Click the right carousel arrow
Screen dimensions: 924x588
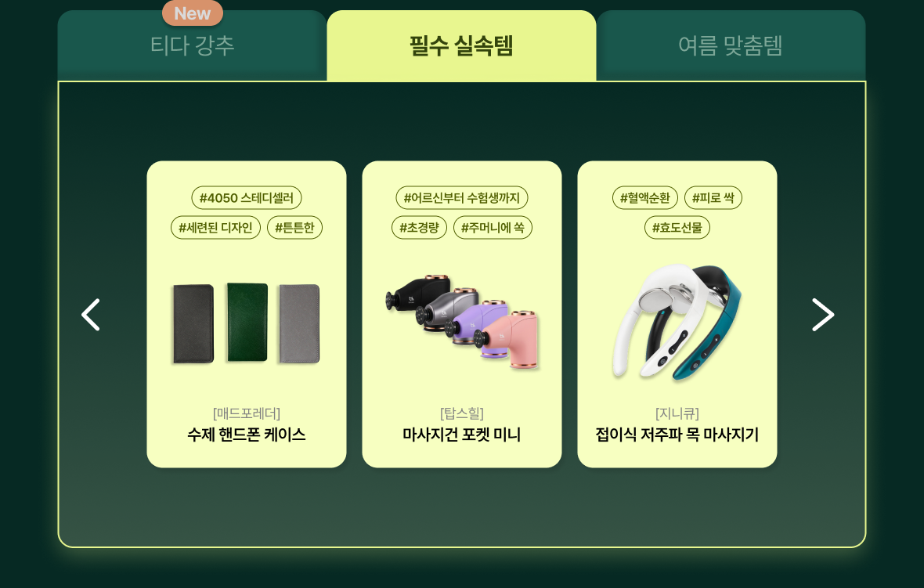tap(823, 315)
